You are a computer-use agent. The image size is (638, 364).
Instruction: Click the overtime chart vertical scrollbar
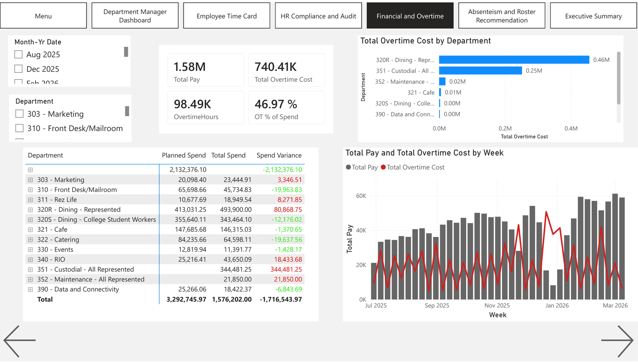point(619,78)
